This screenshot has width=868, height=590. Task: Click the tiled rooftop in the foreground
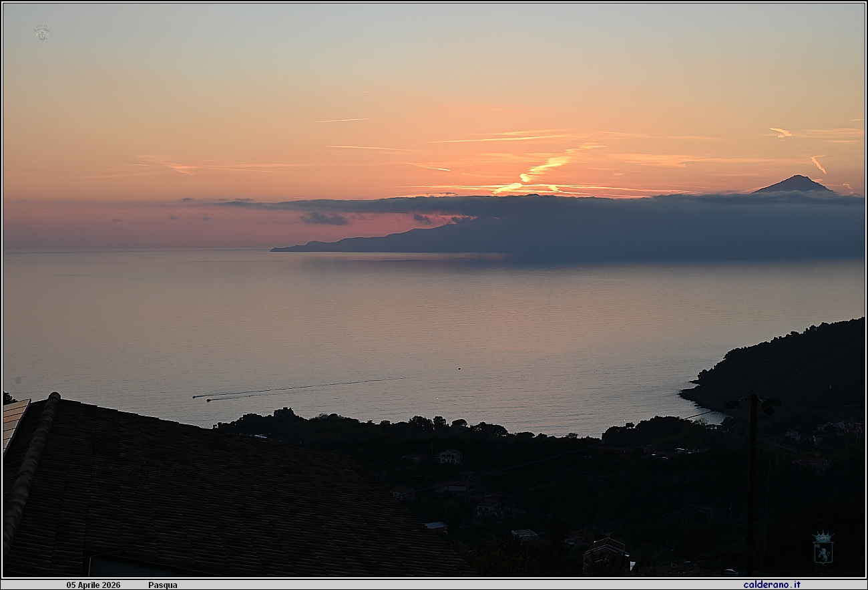pyautogui.click(x=200, y=494)
